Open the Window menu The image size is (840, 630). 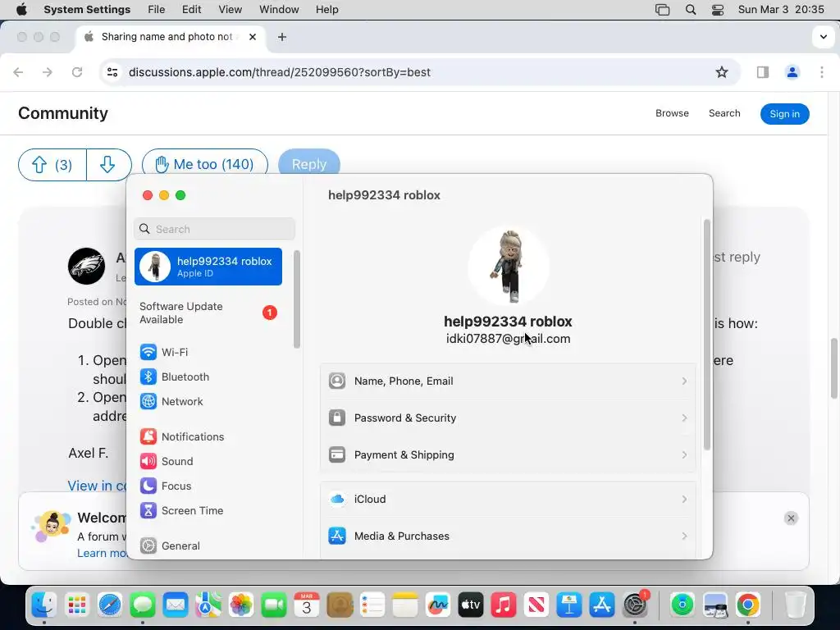coord(279,10)
